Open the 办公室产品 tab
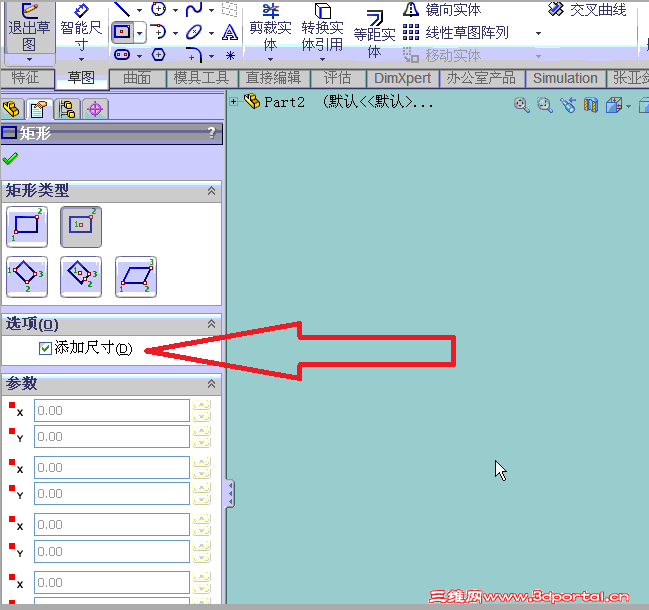This screenshot has width=649, height=610. (481, 78)
